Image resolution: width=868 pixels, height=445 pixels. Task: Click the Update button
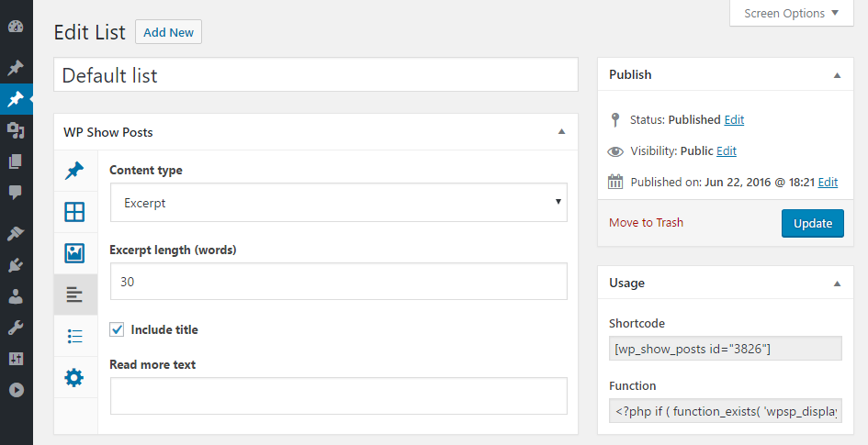(812, 223)
